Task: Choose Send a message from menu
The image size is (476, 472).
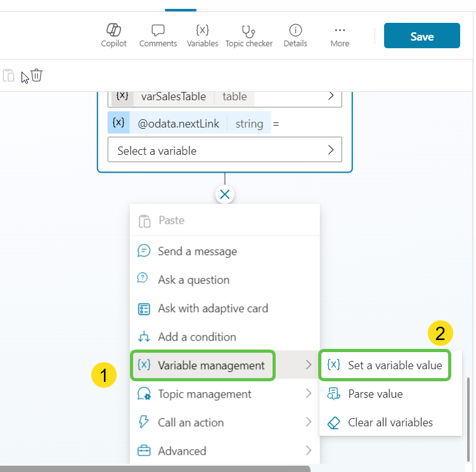Action: pyautogui.click(x=197, y=251)
